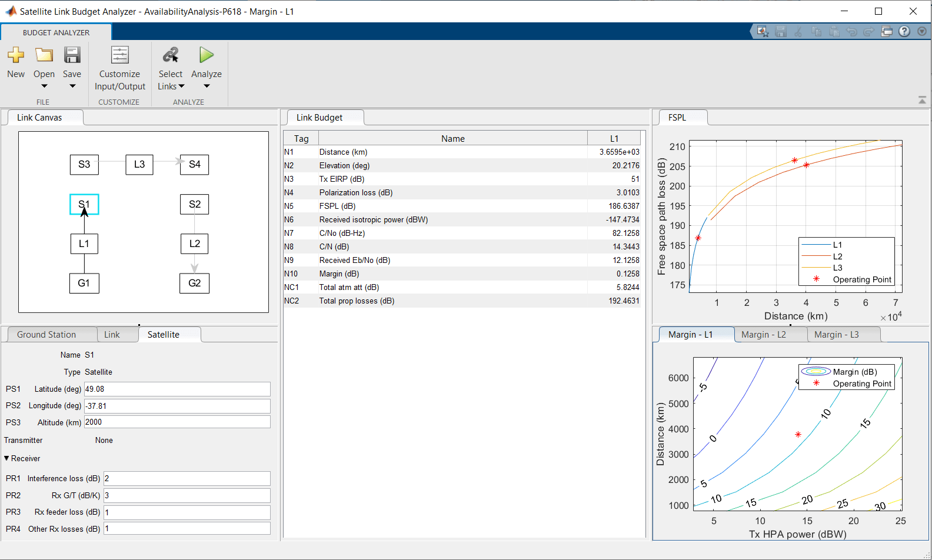Expand the Open dropdown arrow

coord(44,86)
